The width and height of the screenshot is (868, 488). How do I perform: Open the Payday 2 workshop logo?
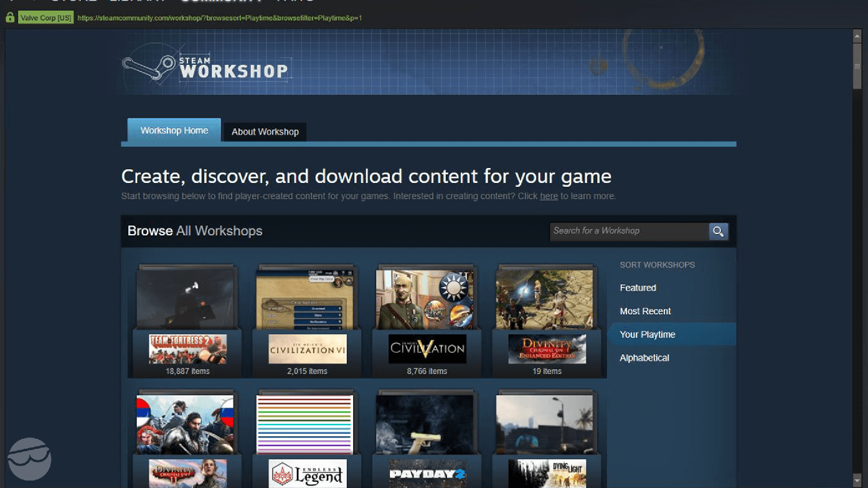pyautogui.click(x=427, y=474)
